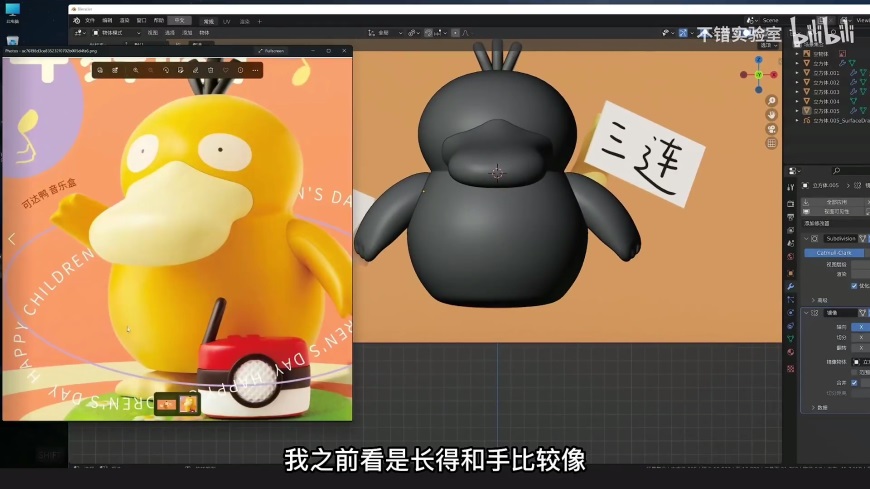Viewport: 870px width, 489px height.
Task: Click the red X axis on navigation gizmo
Action: click(x=773, y=74)
